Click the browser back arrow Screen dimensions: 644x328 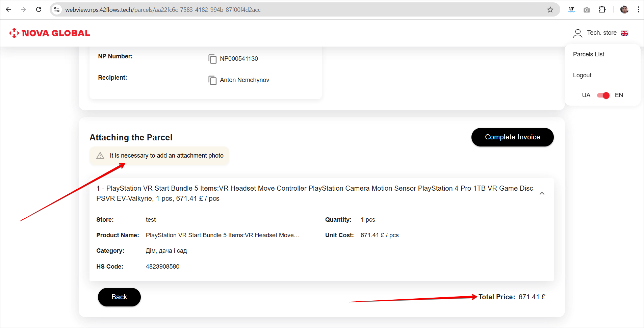tap(8, 9)
